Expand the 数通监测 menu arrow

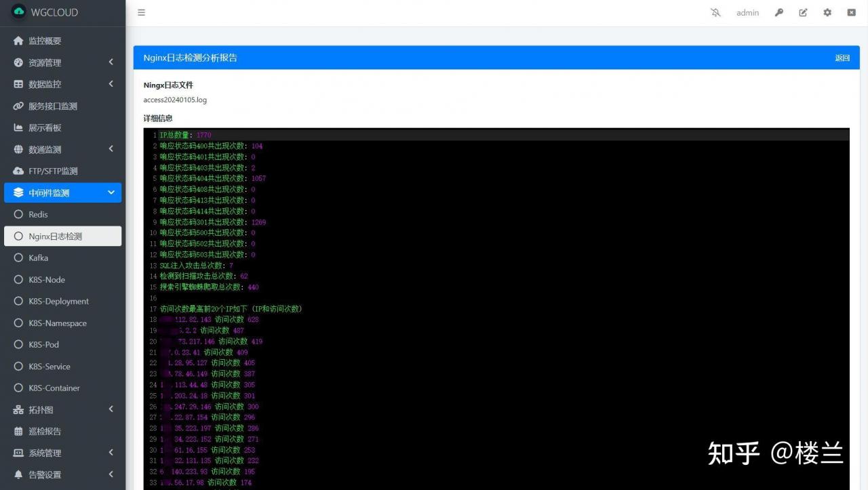point(111,149)
